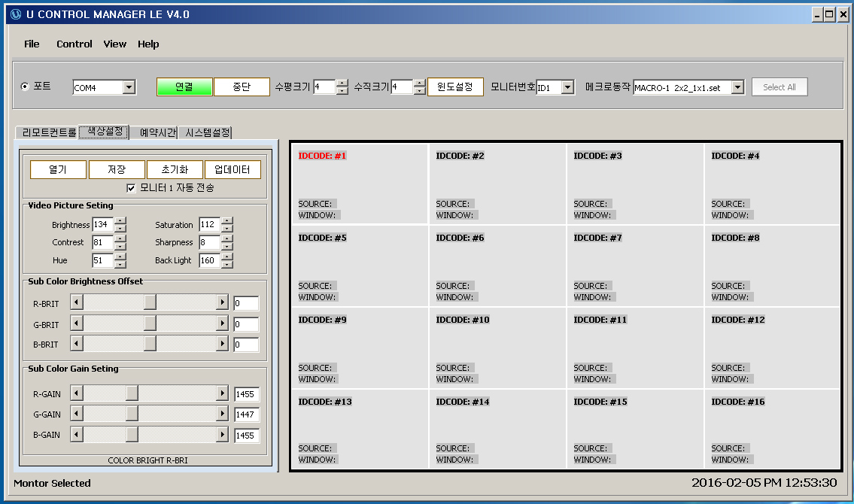Select the 포트 radio button
Image resolution: width=854 pixels, height=504 pixels.
(25, 86)
